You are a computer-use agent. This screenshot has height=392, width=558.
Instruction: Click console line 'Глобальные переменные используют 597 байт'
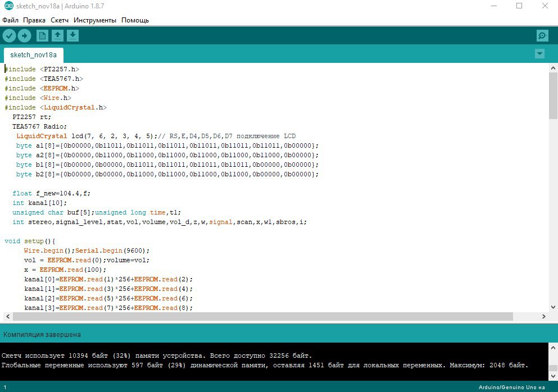coord(265,365)
